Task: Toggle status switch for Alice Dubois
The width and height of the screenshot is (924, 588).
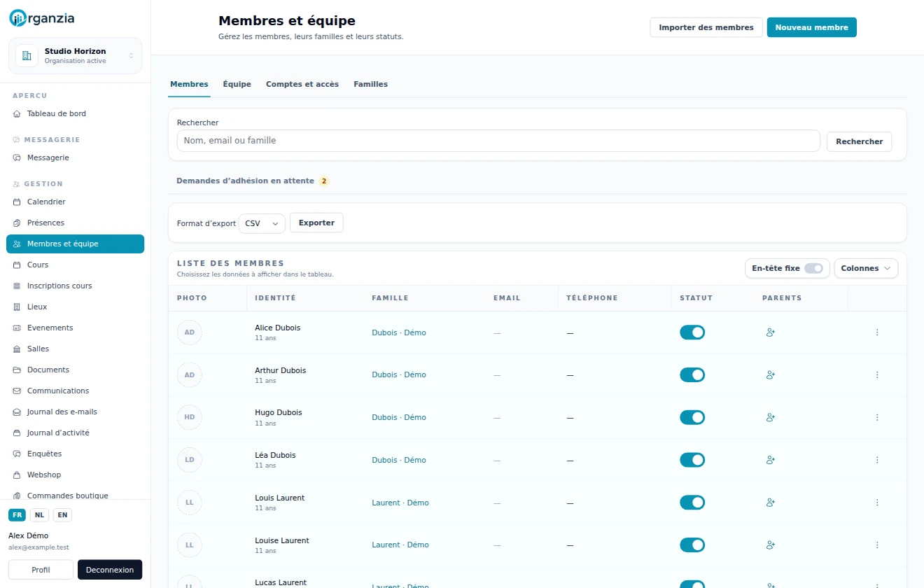Action: pyautogui.click(x=692, y=332)
